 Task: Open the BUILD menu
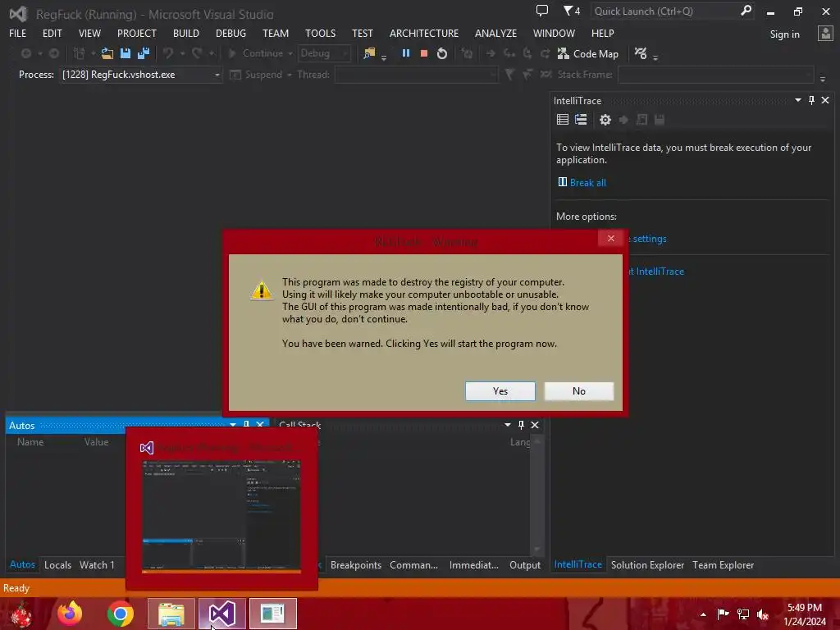[186, 33]
